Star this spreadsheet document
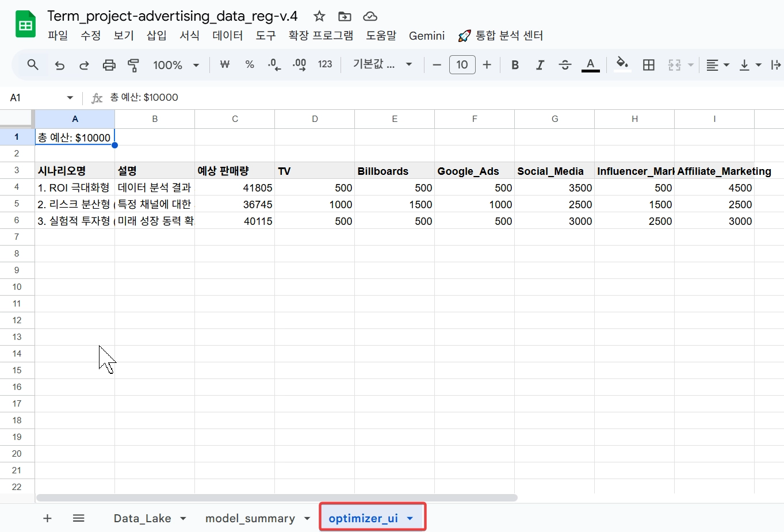This screenshot has height=532, width=784. coord(319,16)
